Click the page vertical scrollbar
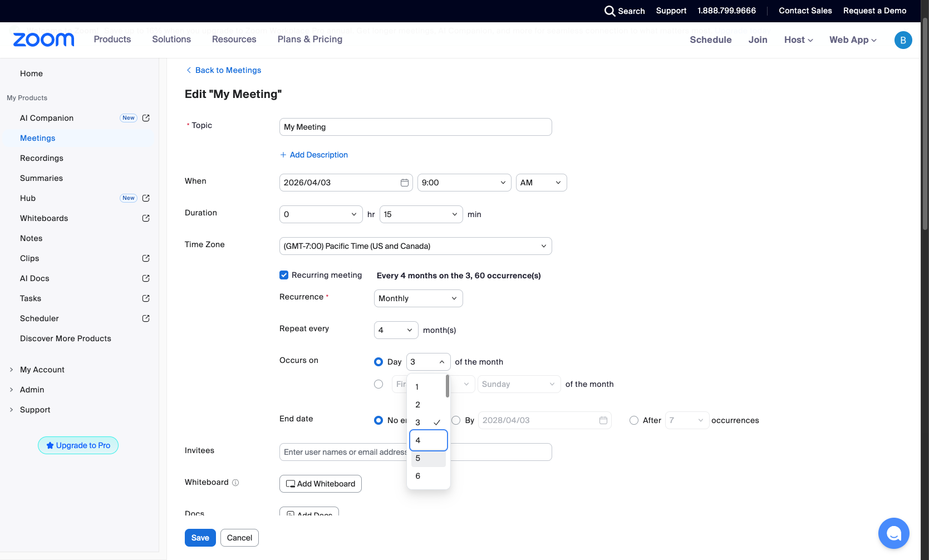Viewport: 929px width, 560px height. 925,122
